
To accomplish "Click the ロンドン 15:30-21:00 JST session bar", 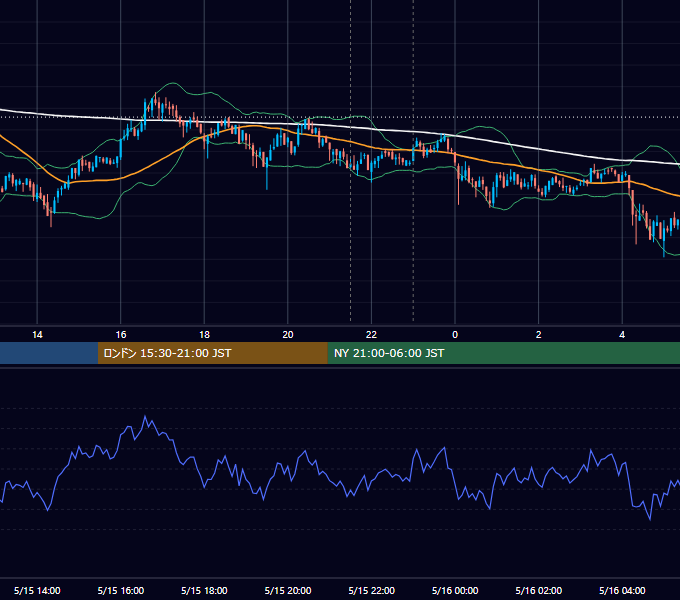I will (212, 353).
